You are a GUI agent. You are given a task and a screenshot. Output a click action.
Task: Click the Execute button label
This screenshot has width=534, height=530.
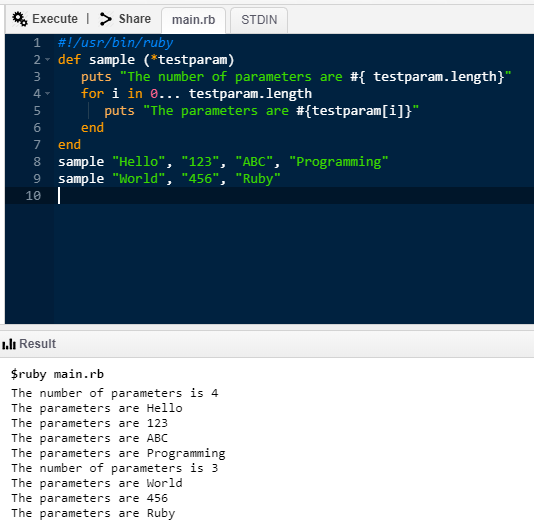tap(55, 19)
